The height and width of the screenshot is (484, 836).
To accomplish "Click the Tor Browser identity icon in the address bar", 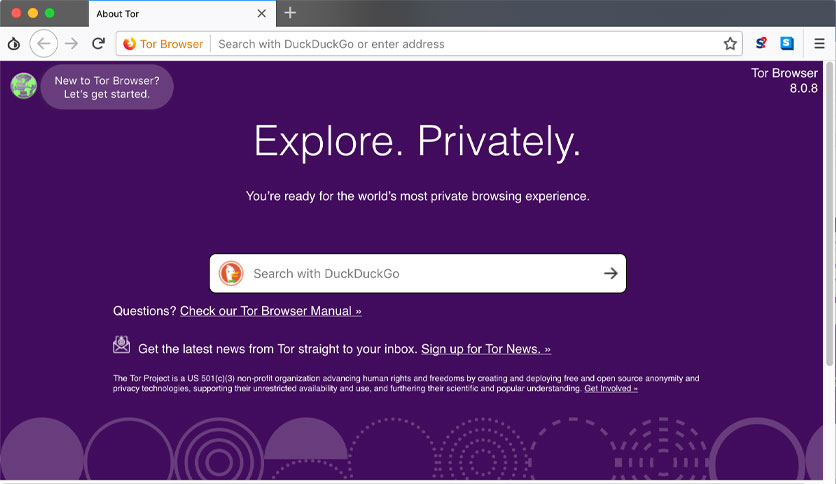I will click(x=130, y=44).
